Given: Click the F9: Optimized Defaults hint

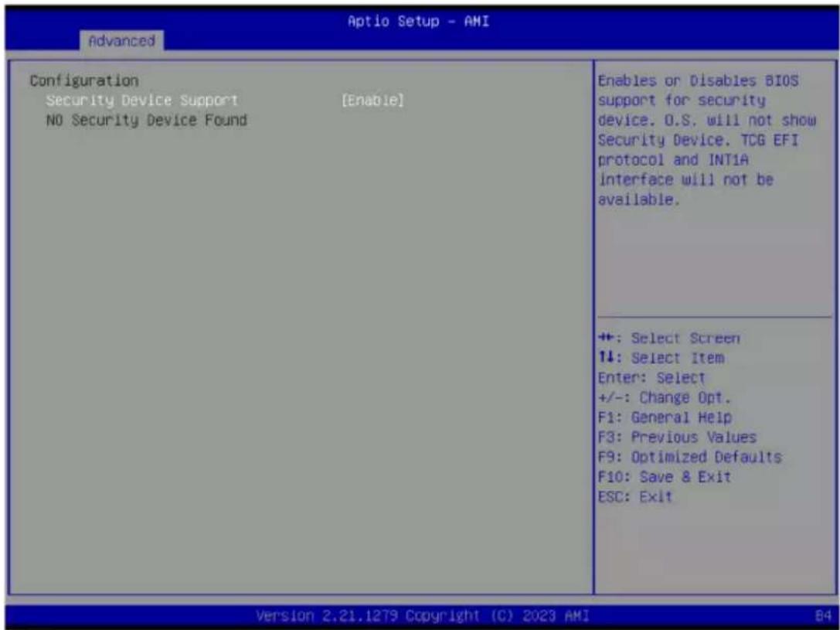Looking at the screenshot, I should point(690,457).
